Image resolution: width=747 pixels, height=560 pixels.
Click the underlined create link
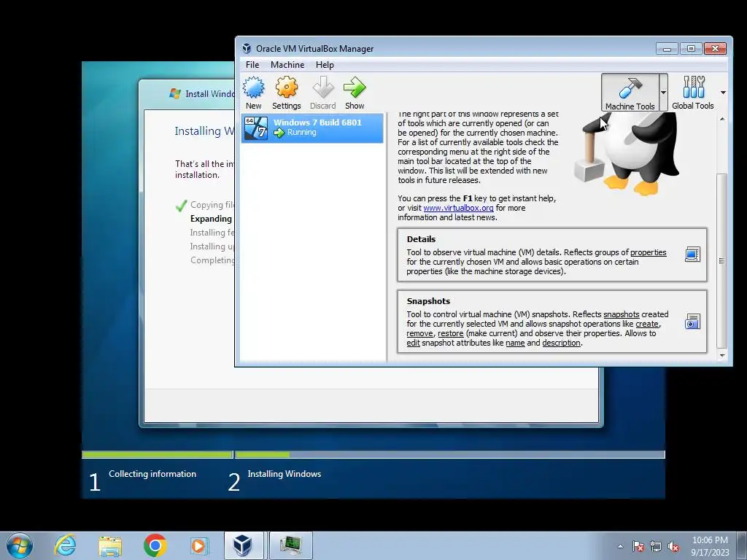647,324
